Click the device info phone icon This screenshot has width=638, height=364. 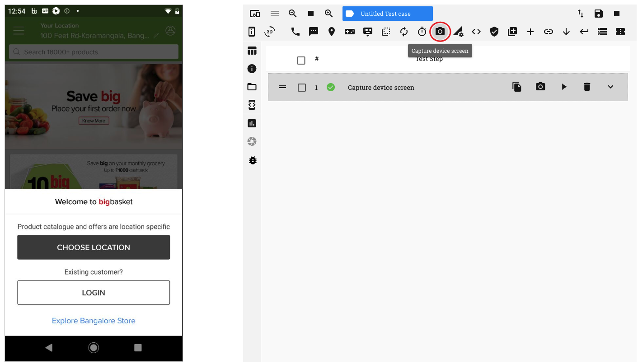click(252, 32)
